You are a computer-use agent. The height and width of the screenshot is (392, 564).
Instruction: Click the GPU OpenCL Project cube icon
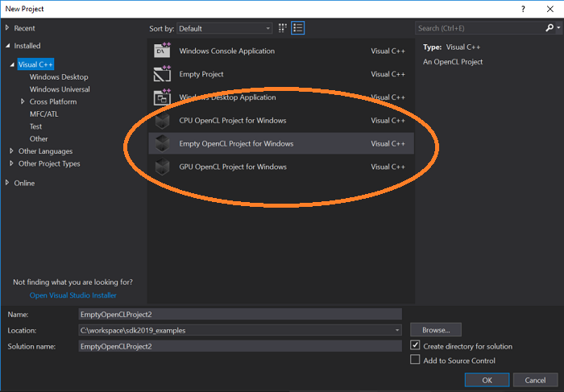[x=162, y=167]
